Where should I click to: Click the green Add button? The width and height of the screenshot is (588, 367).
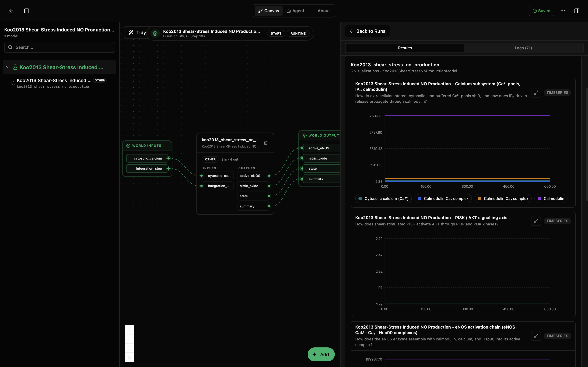[321, 354]
